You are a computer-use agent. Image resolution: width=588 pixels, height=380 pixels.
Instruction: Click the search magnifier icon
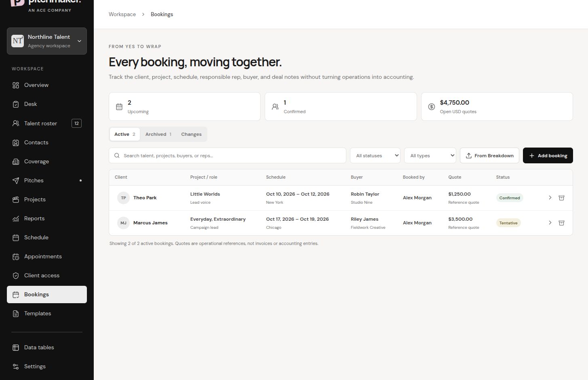[x=117, y=156]
